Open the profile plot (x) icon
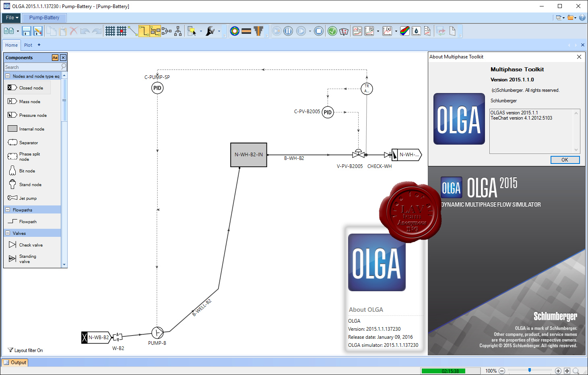Image resolution: width=588 pixels, height=375 pixels. tap(387, 31)
